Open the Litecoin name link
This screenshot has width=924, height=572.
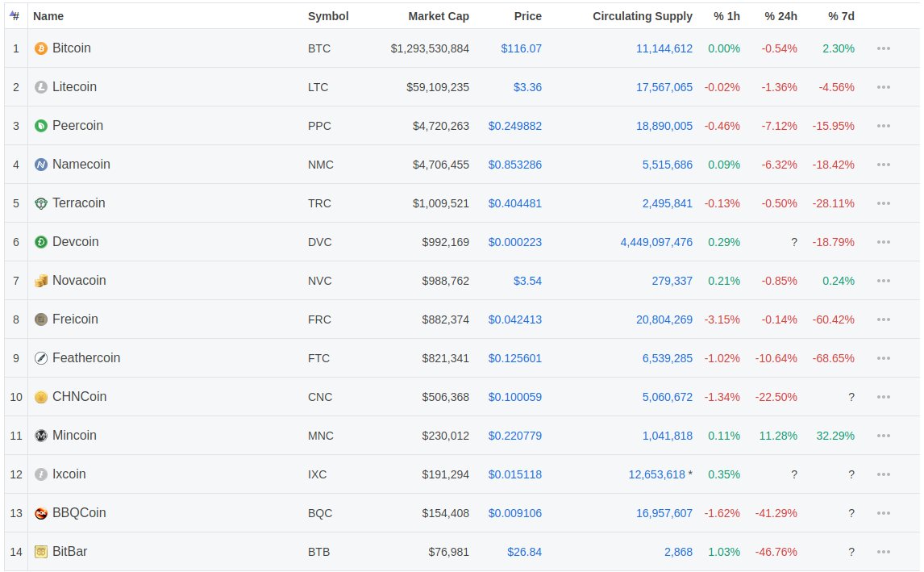[74, 87]
